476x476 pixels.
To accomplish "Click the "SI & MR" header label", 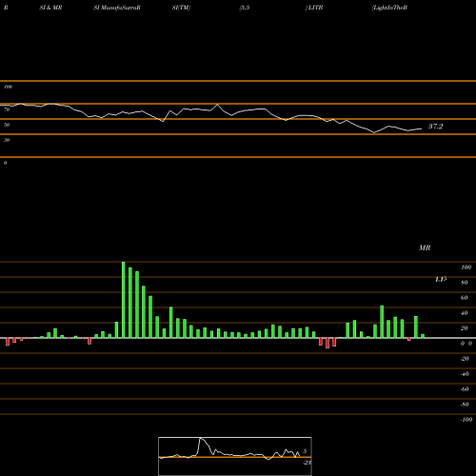I will [x=50, y=8].
